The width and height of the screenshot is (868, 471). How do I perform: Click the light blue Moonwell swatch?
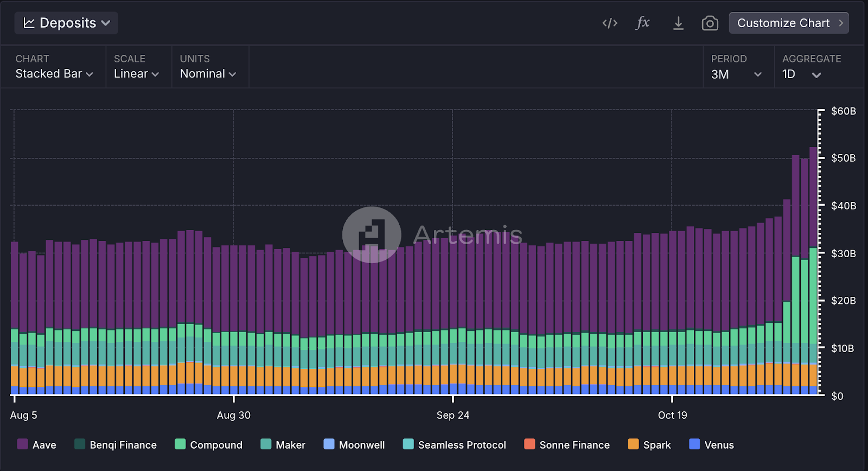(329, 444)
